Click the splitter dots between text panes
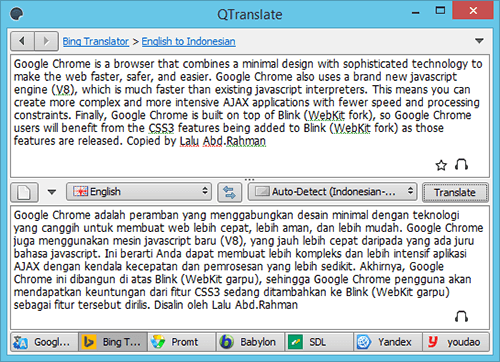This screenshot has height=362, width=500. [249, 180]
